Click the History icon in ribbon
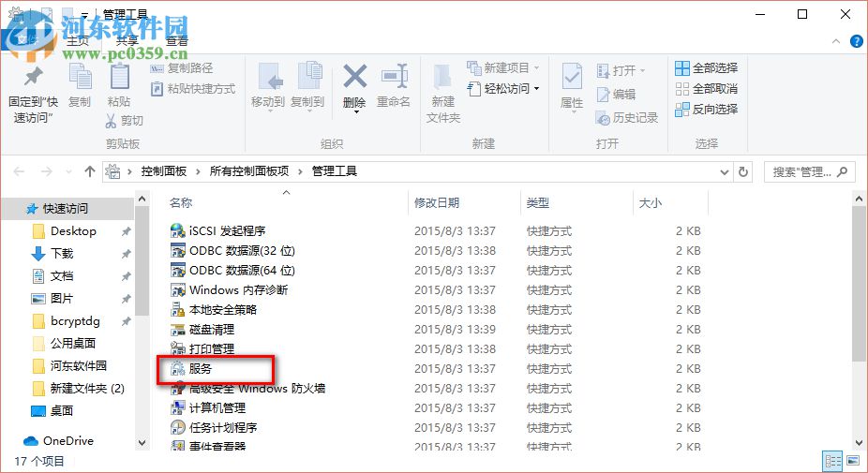Image resolution: width=868 pixels, height=473 pixels. click(x=603, y=118)
